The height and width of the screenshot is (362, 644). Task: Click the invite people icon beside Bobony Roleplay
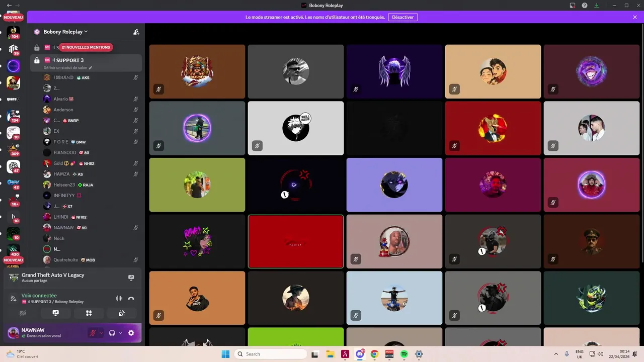point(136,32)
